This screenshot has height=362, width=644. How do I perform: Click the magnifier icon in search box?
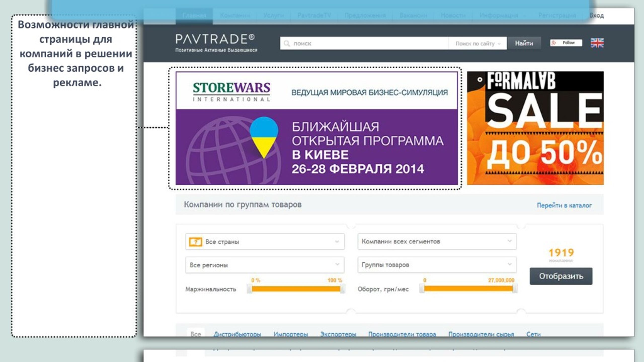click(287, 43)
